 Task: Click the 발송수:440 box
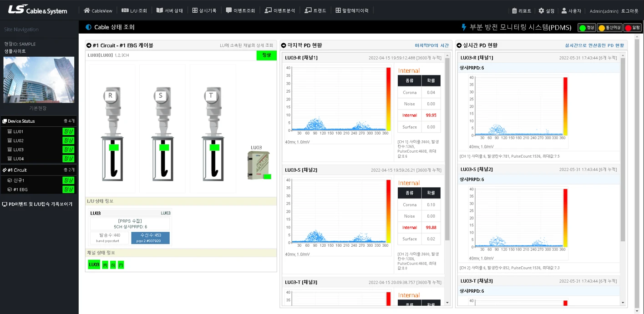pyautogui.click(x=110, y=238)
